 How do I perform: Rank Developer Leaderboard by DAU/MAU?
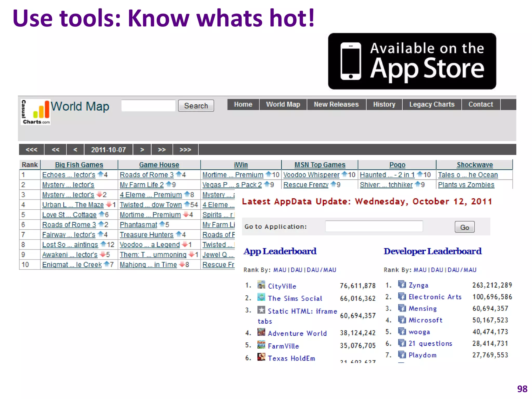coord(462,270)
